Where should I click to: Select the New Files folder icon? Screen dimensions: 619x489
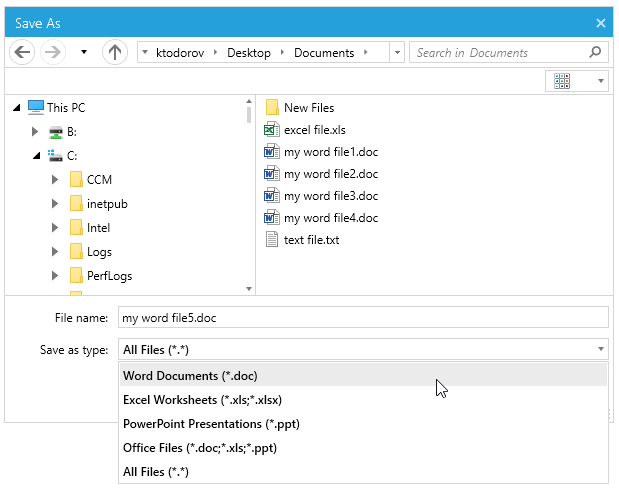point(272,107)
